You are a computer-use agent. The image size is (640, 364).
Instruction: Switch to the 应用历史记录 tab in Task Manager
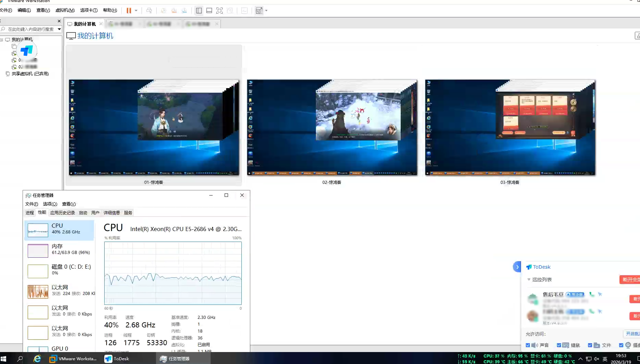click(62, 213)
